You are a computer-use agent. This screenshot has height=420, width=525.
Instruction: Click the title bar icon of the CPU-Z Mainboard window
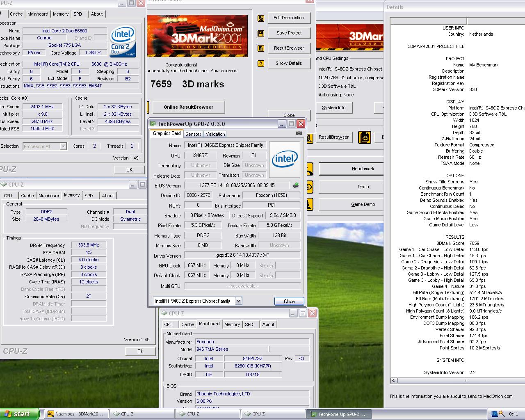[164, 313]
